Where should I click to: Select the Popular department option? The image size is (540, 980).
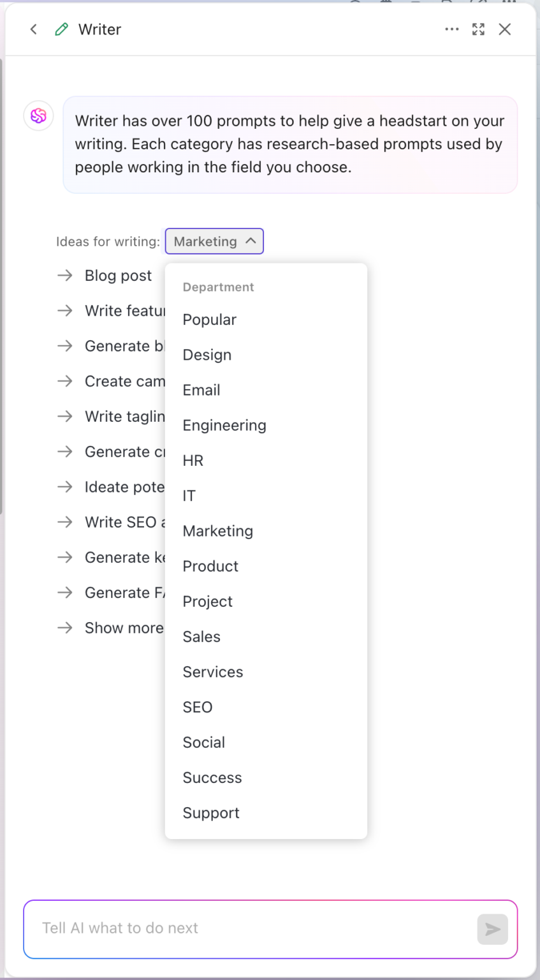[209, 320]
